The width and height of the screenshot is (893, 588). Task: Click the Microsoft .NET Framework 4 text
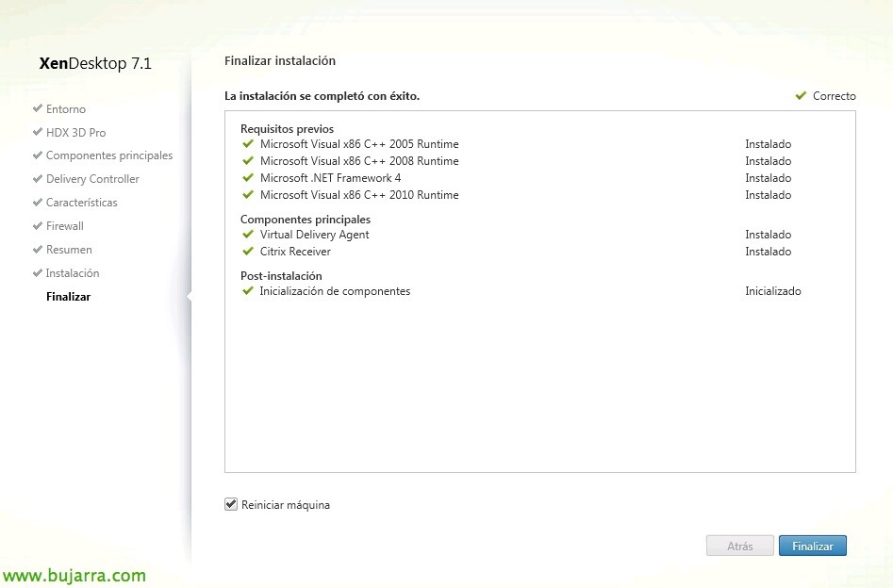pyautogui.click(x=330, y=178)
